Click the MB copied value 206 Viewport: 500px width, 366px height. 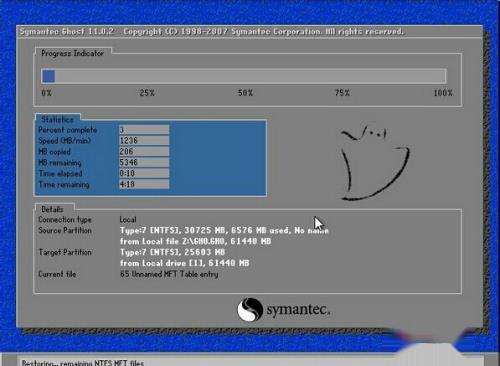point(144,151)
